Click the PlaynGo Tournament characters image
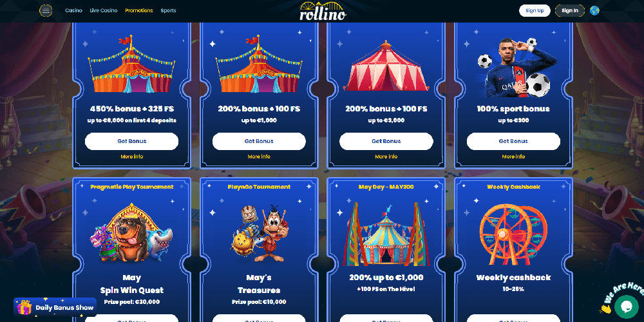The image size is (644, 322). [x=259, y=234]
